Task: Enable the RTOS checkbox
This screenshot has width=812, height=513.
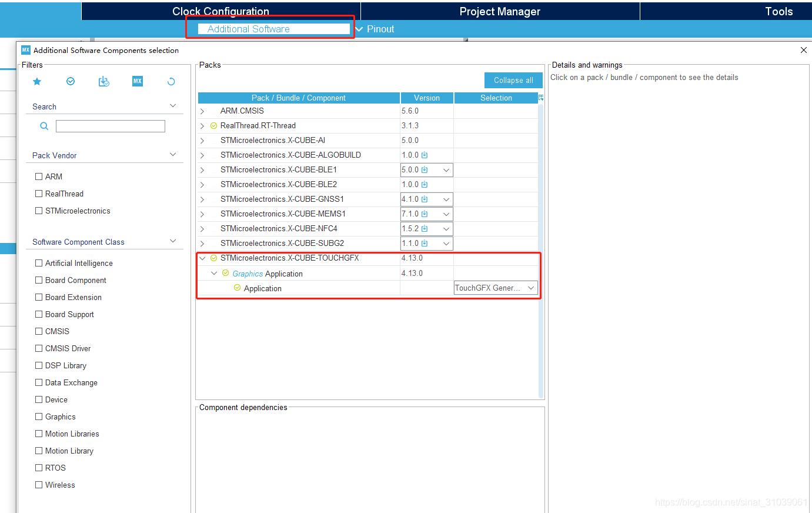Action: pyautogui.click(x=39, y=468)
